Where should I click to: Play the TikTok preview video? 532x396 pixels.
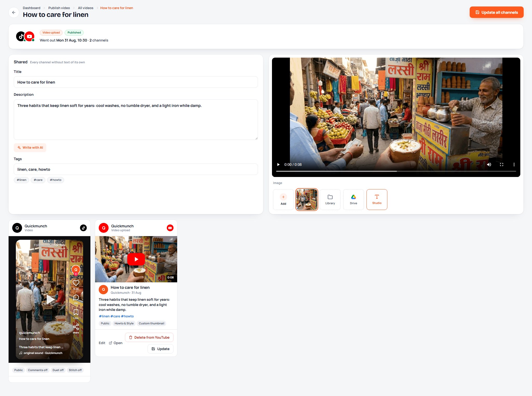point(50,299)
